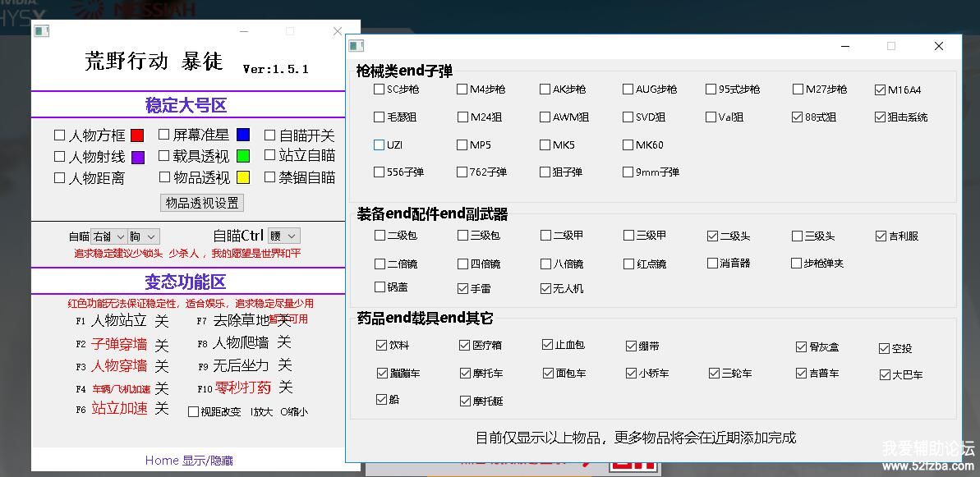Expand the 胸 body-part dropdown

tap(144, 236)
